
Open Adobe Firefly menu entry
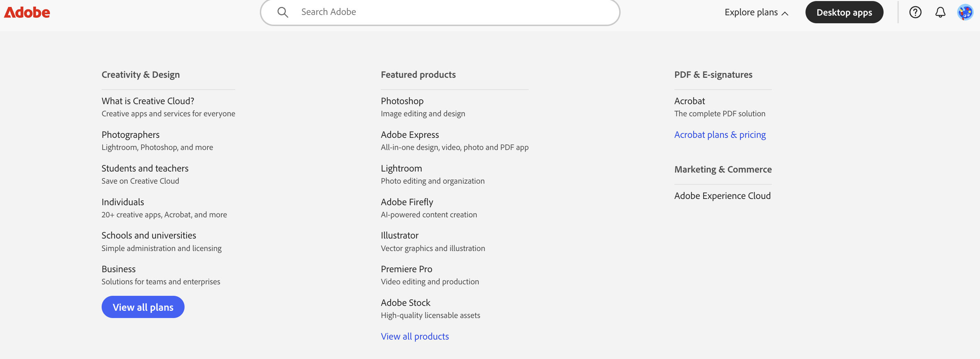[x=407, y=202]
